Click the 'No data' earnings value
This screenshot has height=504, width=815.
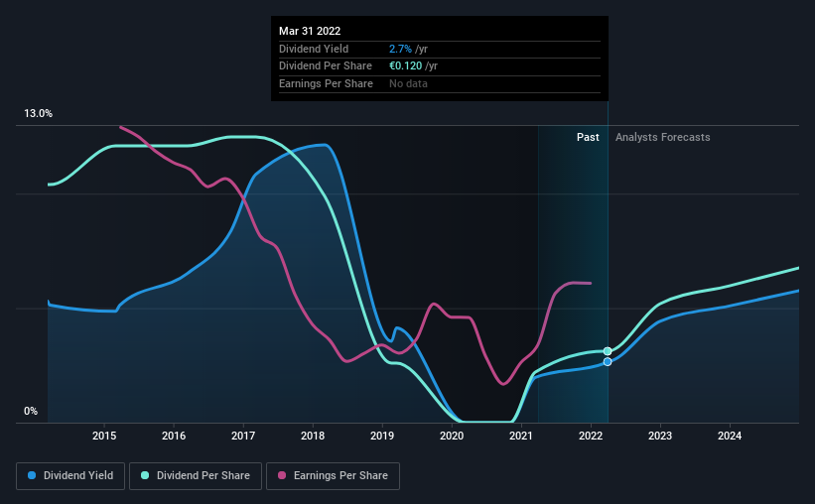click(x=408, y=83)
